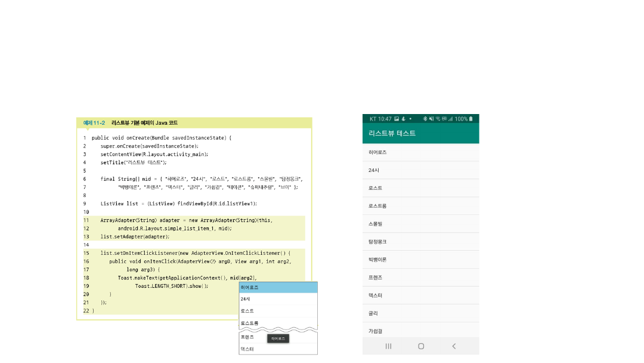Click highlighted 히어로즈 row in small preview
Image resolution: width=644 pixels, height=363 pixels.
(x=278, y=288)
